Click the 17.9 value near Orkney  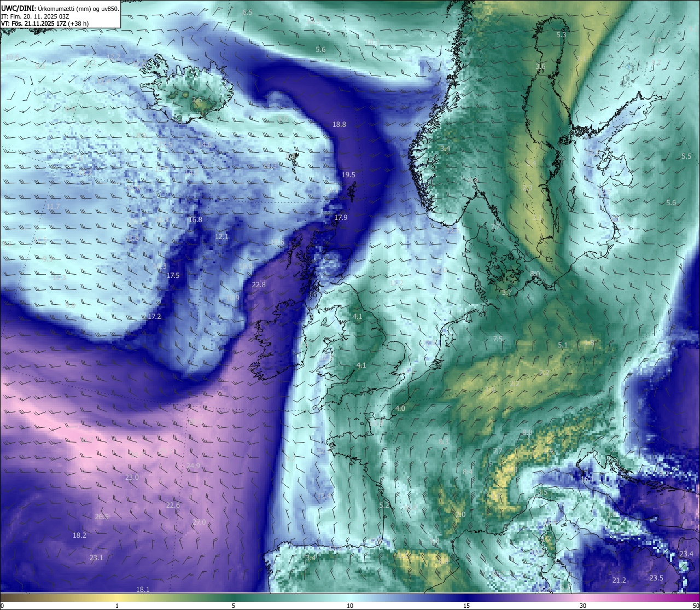click(x=341, y=217)
